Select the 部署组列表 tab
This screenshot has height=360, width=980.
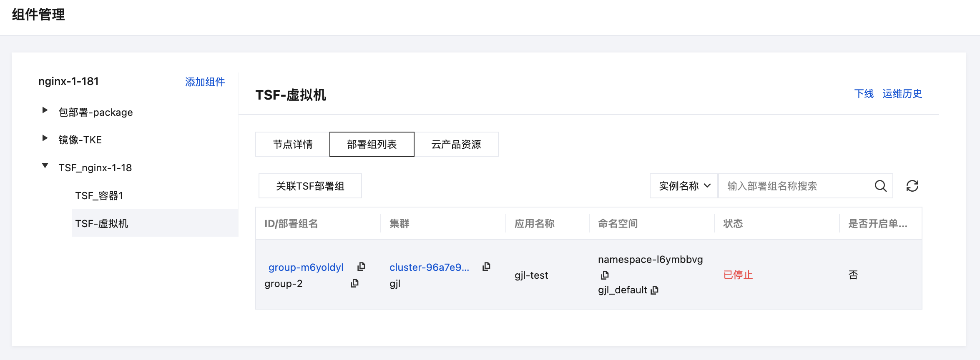point(372,145)
